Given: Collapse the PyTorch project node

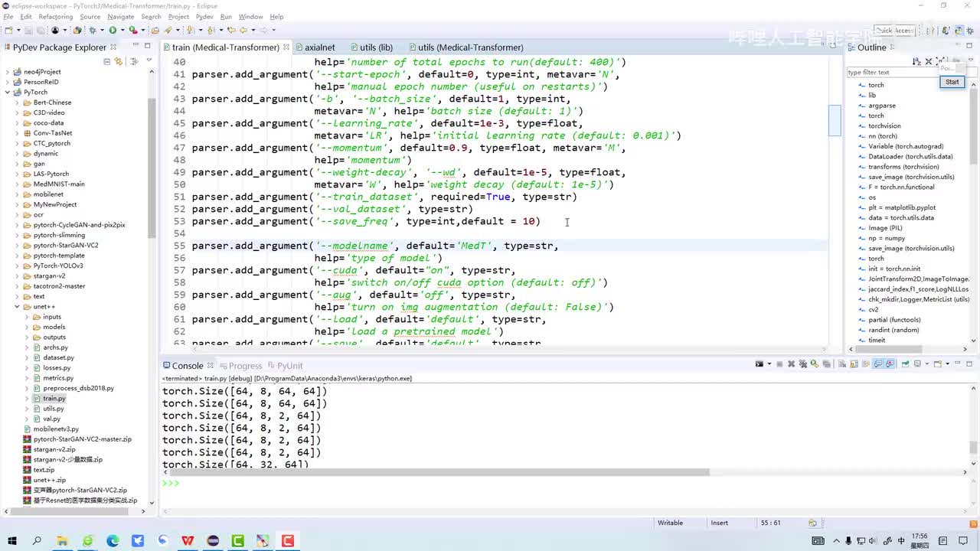Looking at the screenshot, I should coord(8,92).
